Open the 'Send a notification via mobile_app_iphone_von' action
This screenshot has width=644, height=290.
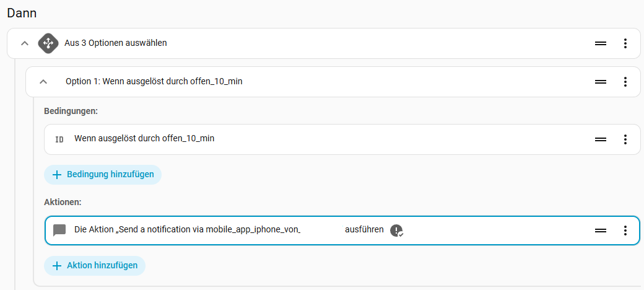tap(342, 231)
